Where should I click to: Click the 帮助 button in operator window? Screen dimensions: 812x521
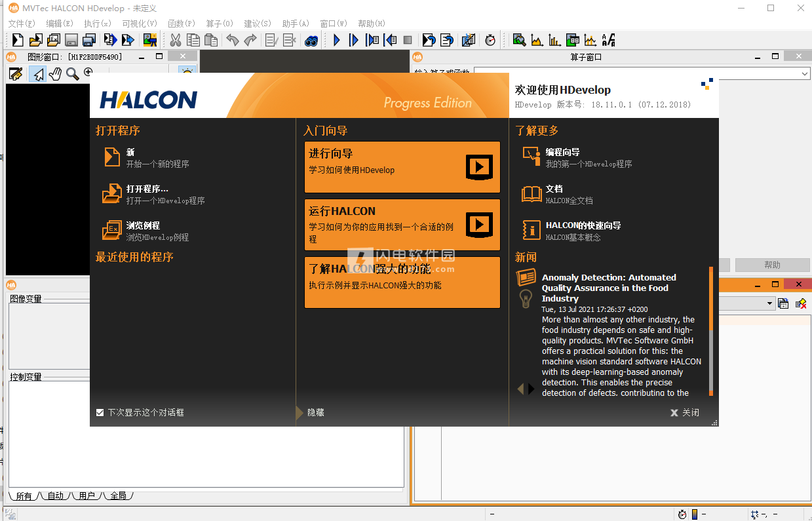click(772, 265)
